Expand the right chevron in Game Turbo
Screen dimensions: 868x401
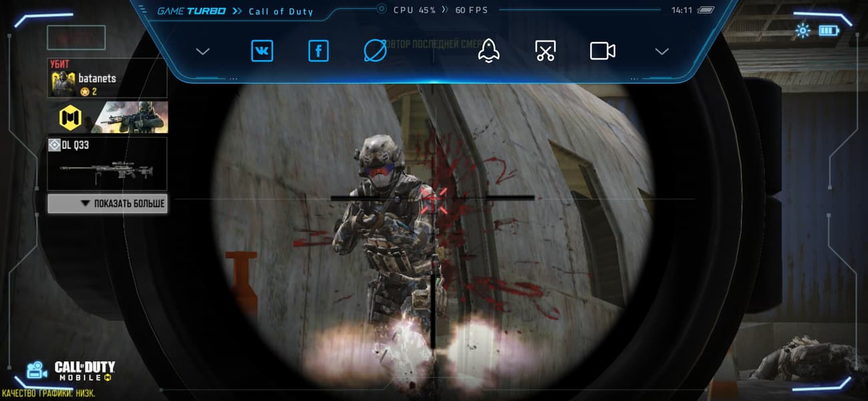(662, 51)
